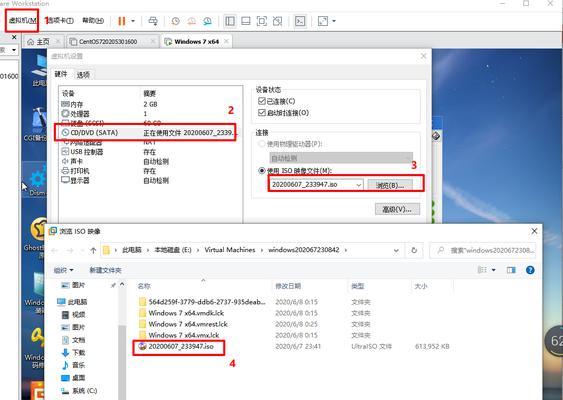Click the revert to snapshot icon
The image size is (563, 400).
192,21
